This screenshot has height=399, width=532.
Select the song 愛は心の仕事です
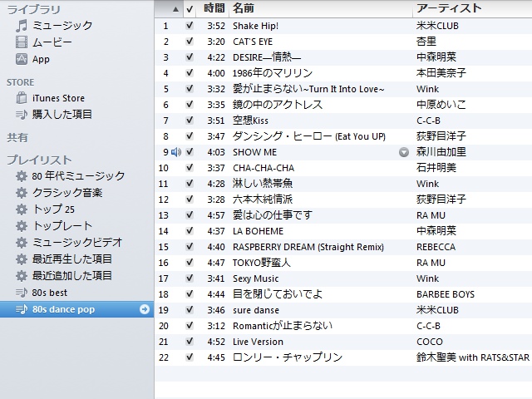coord(272,215)
